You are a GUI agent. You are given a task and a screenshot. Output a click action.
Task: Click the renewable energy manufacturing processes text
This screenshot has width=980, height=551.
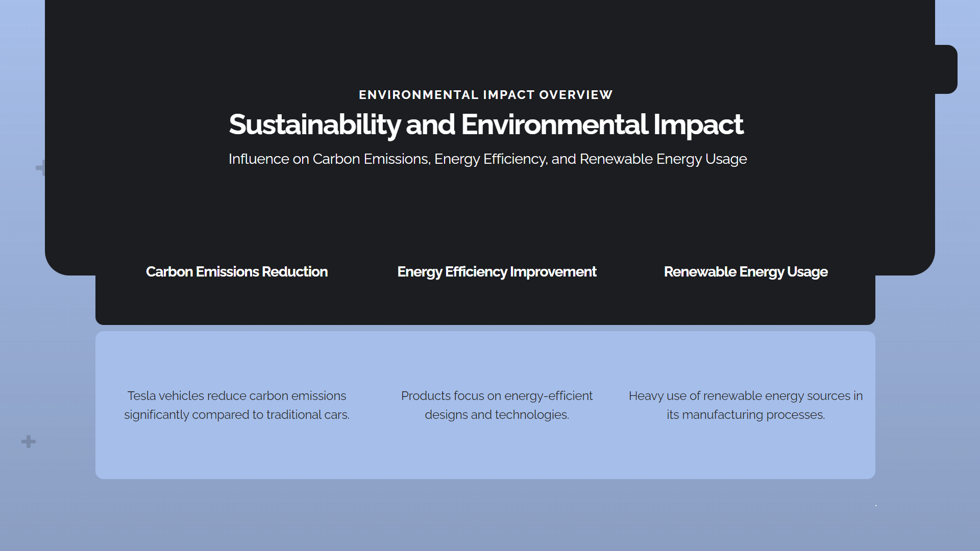(745, 405)
